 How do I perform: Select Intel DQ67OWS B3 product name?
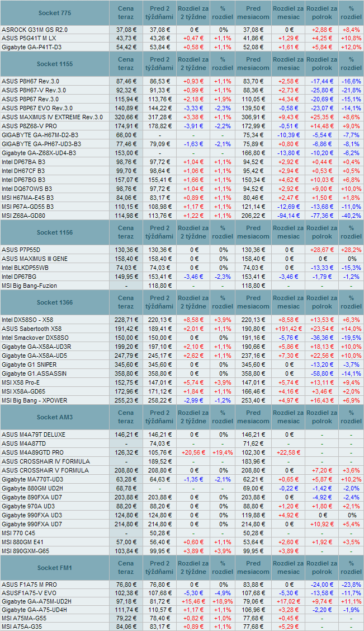[27, 188]
